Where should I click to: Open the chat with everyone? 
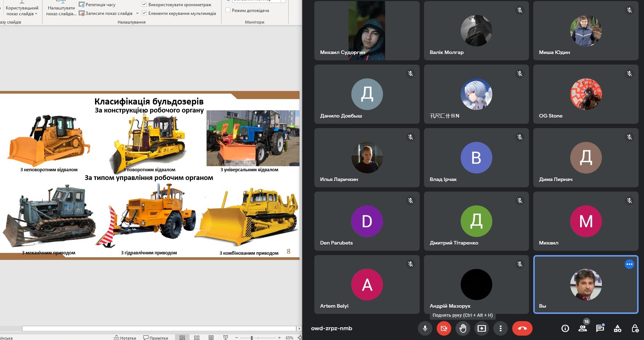coord(600,328)
